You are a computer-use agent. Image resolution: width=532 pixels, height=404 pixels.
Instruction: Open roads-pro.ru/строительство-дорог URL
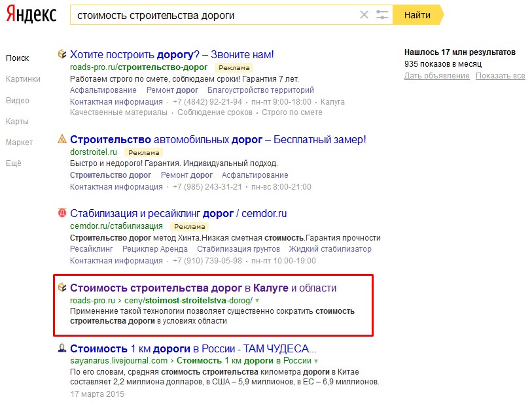click(139, 67)
